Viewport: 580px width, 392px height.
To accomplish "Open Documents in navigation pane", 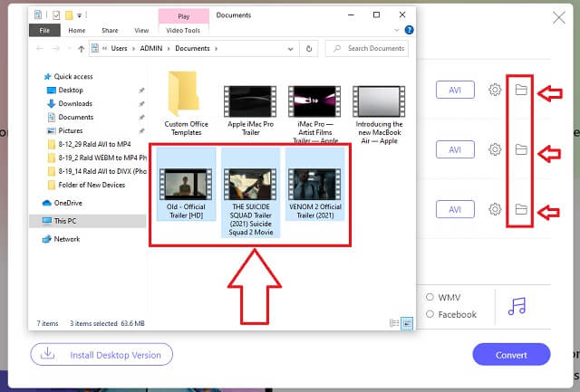I will [76, 117].
